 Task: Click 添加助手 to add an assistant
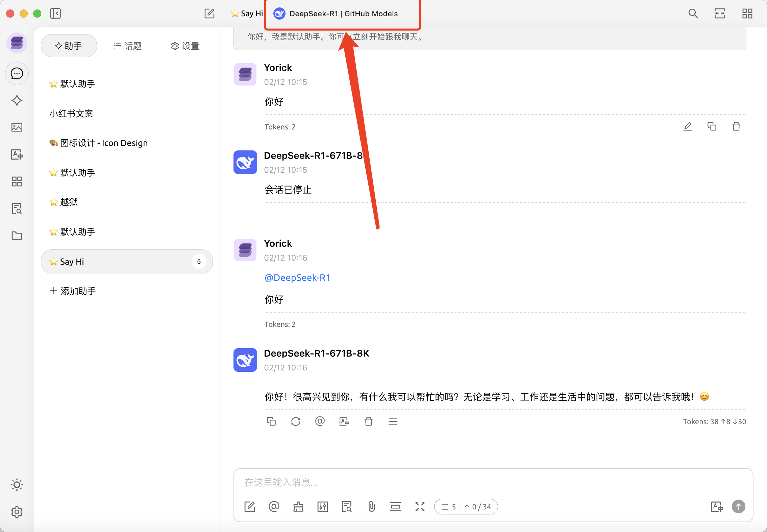point(73,291)
